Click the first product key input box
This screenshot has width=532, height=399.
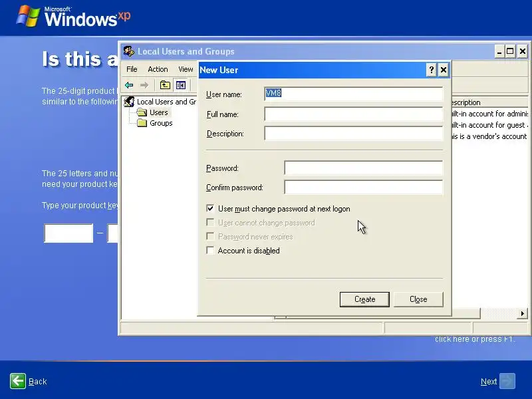pyautogui.click(x=68, y=233)
